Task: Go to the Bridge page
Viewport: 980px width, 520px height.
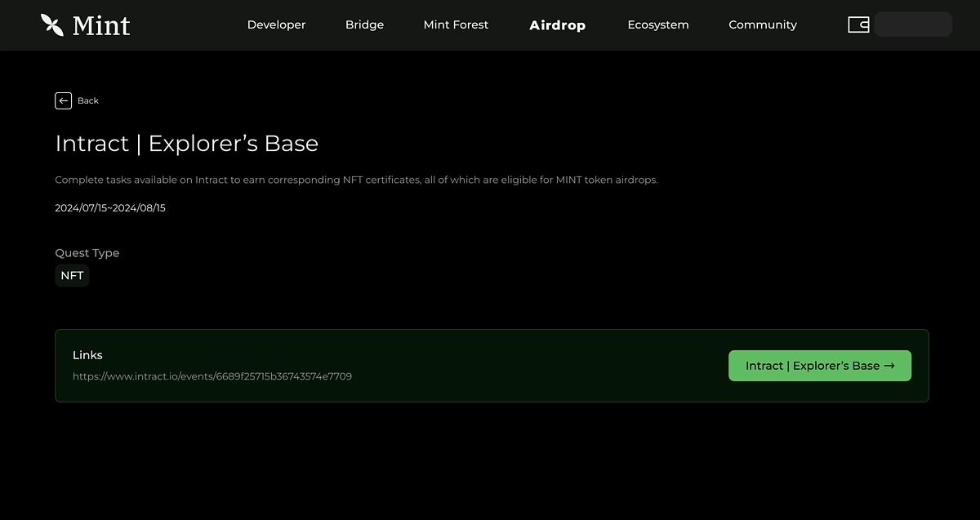Action: [x=364, y=24]
